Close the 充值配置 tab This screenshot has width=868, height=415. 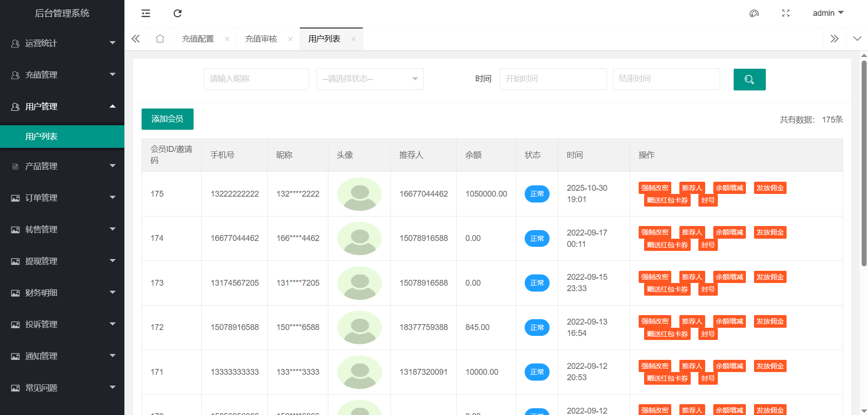point(227,39)
